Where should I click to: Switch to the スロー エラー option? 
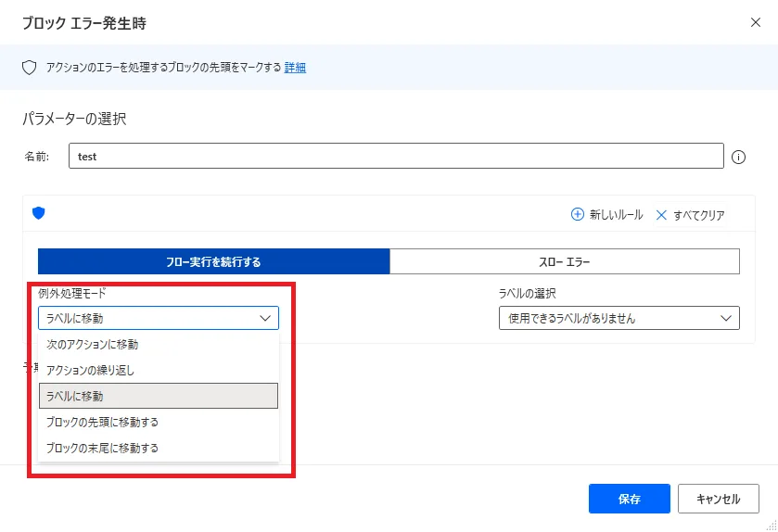(x=564, y=261)
